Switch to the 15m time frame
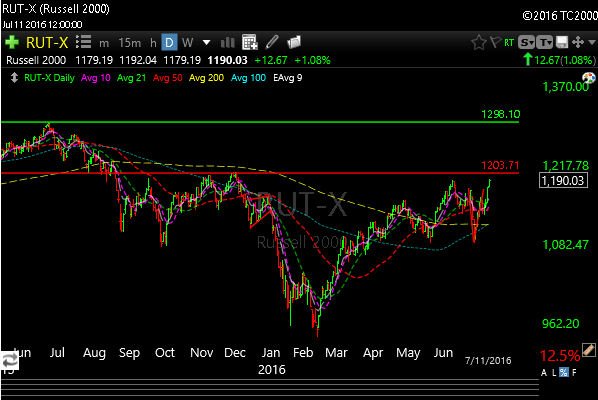This screenshot has width=598, height=400. point(130,43)
